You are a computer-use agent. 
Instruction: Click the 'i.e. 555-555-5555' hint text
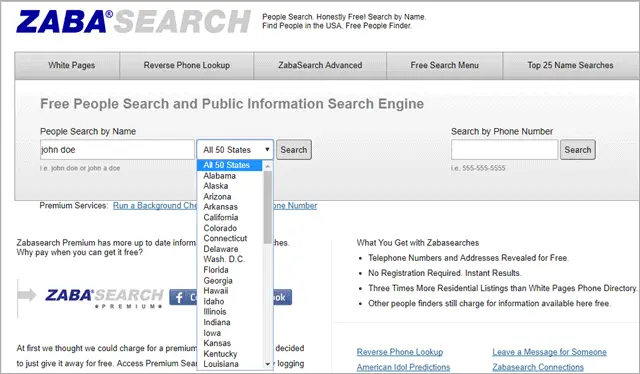(x=478, y=168)
